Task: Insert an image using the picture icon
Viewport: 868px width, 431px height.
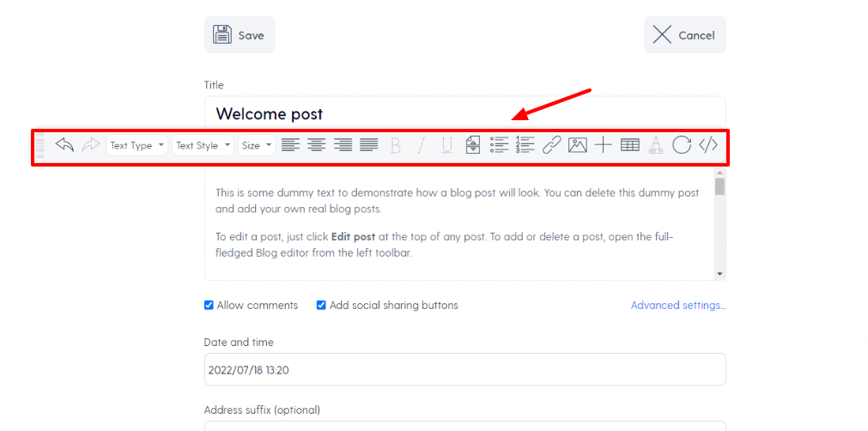Action: pos(577,145)
